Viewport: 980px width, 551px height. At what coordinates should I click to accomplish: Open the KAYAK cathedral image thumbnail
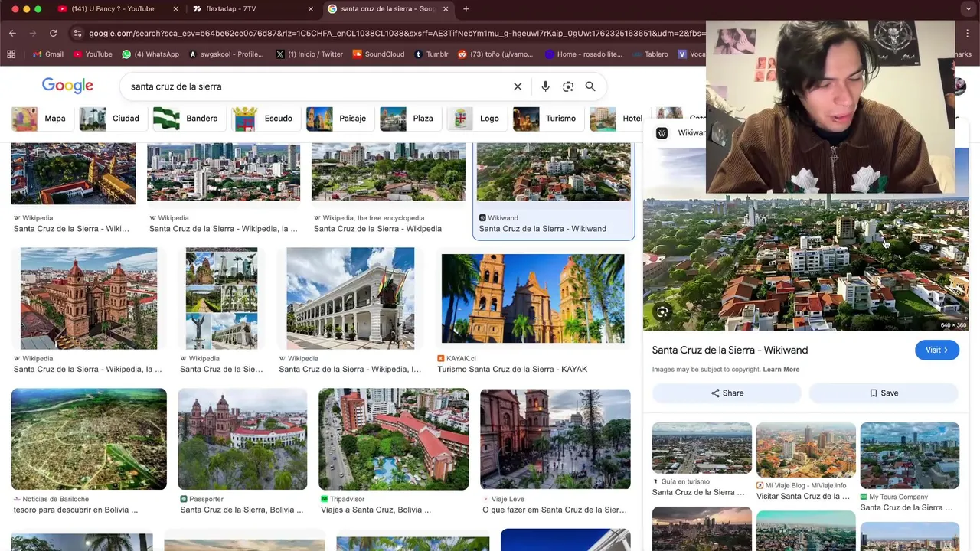[533, 298]
